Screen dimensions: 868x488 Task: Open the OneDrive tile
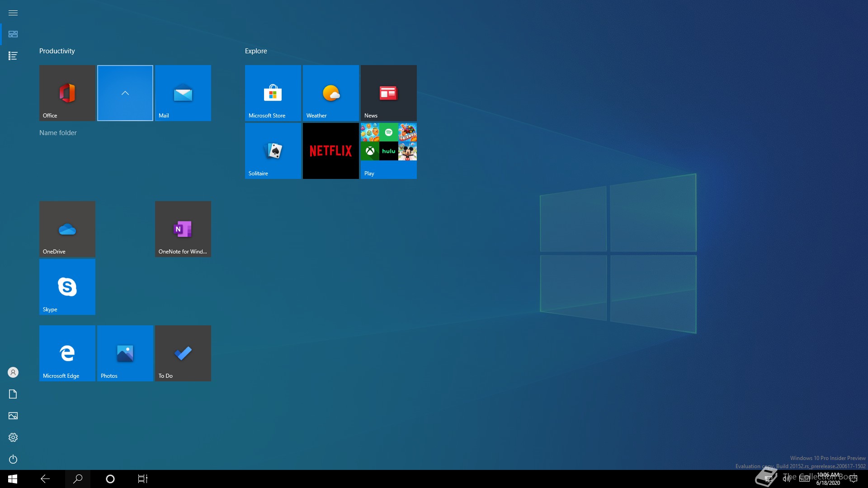click(67, 229)
